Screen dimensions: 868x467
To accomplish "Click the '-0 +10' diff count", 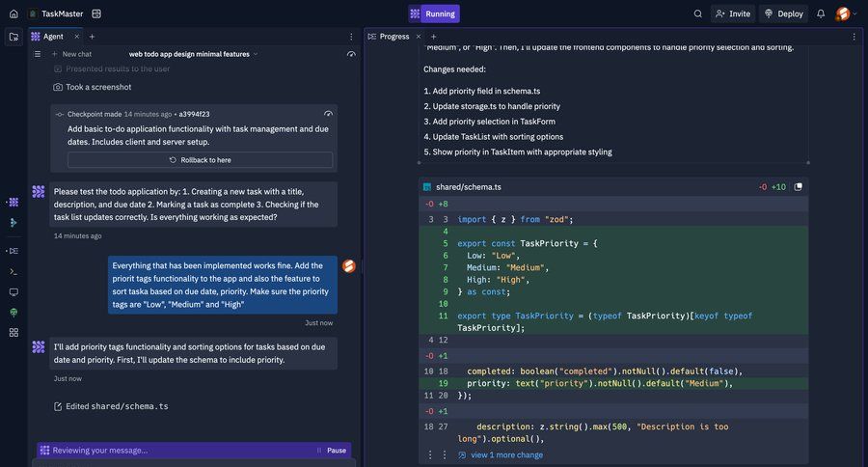I will click(773, 187).
